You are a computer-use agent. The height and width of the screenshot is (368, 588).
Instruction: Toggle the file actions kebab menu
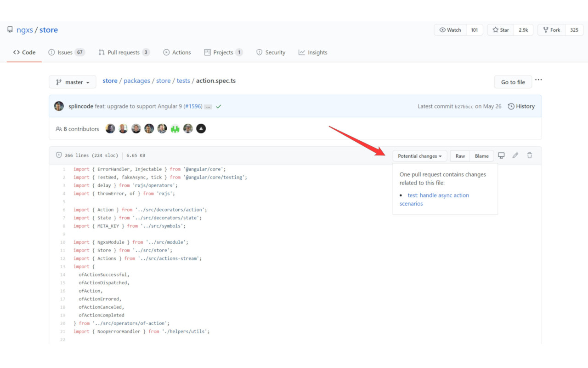pos(538,80)
